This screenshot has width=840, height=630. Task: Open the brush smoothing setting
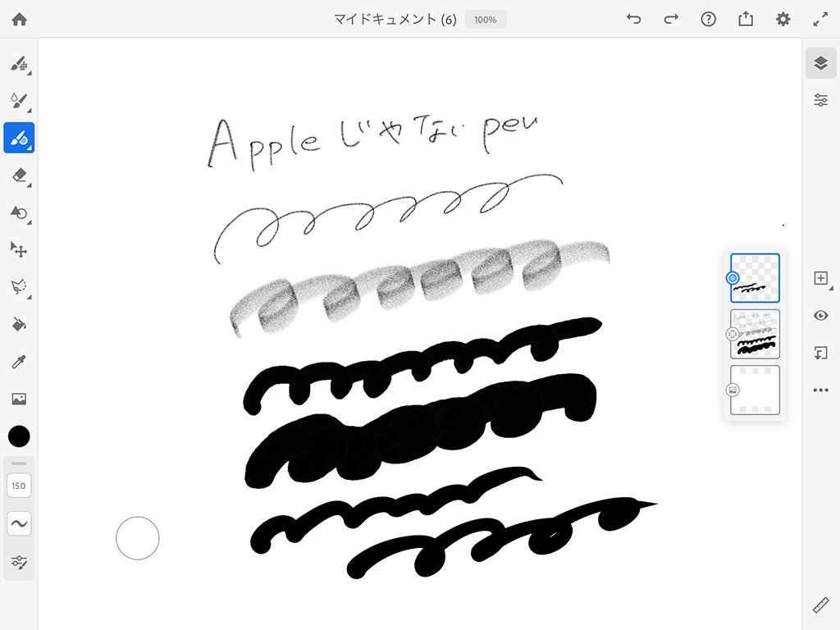(x=19, y=523)
